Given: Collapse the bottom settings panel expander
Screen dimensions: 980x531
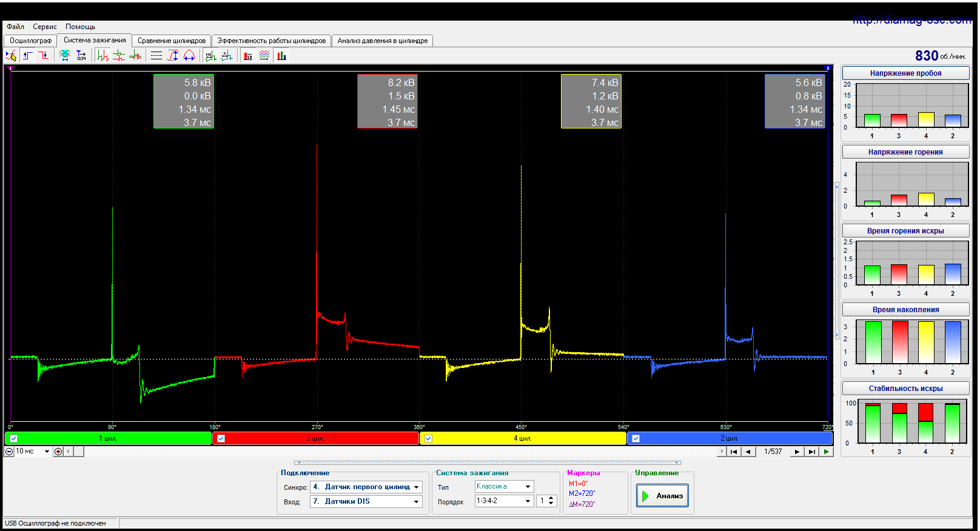Looking at the screenshot, I should pos(487,463).
